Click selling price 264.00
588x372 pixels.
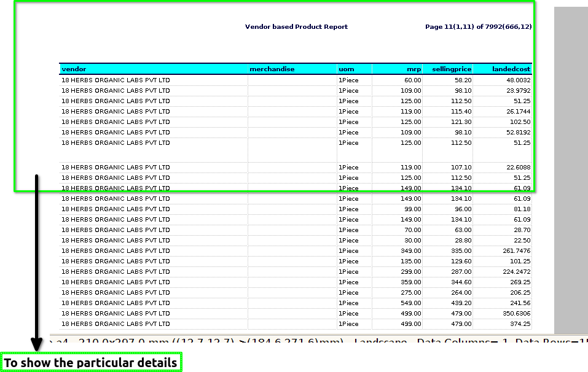pos(461,293)
